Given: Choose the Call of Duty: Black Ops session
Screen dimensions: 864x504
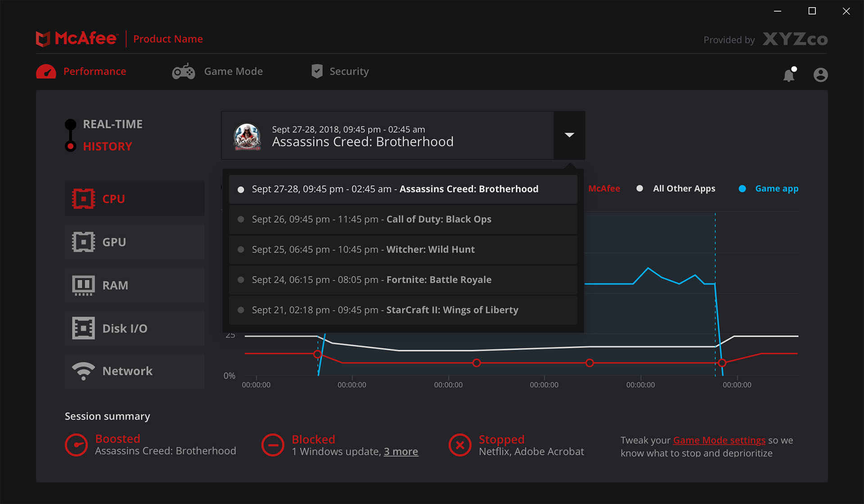Looking at the screenshot, I should [403, 220].
